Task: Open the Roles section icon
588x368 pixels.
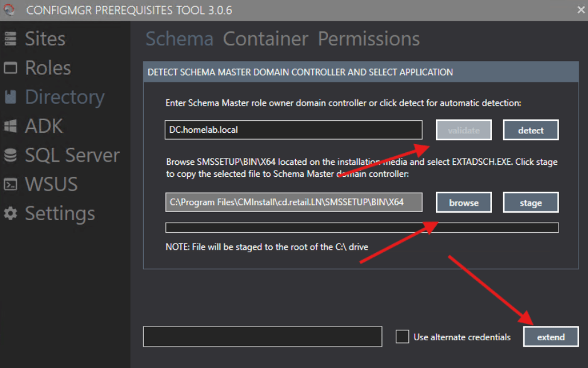Action: pyautogui.click(x=12, y=67)
